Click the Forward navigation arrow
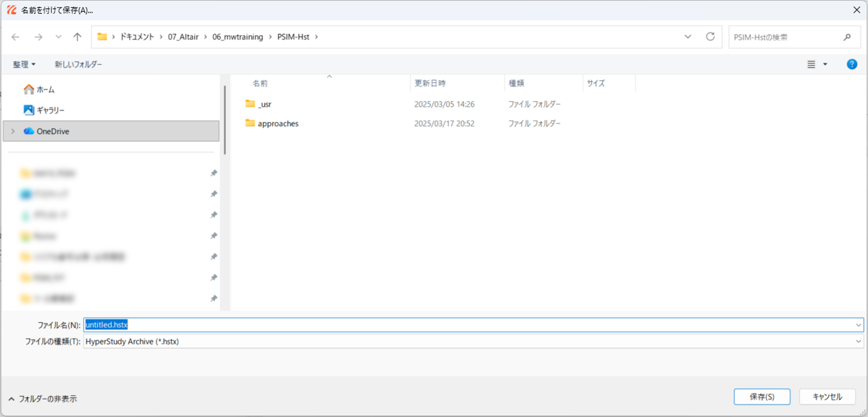868x417 pixels. point(38,37)
